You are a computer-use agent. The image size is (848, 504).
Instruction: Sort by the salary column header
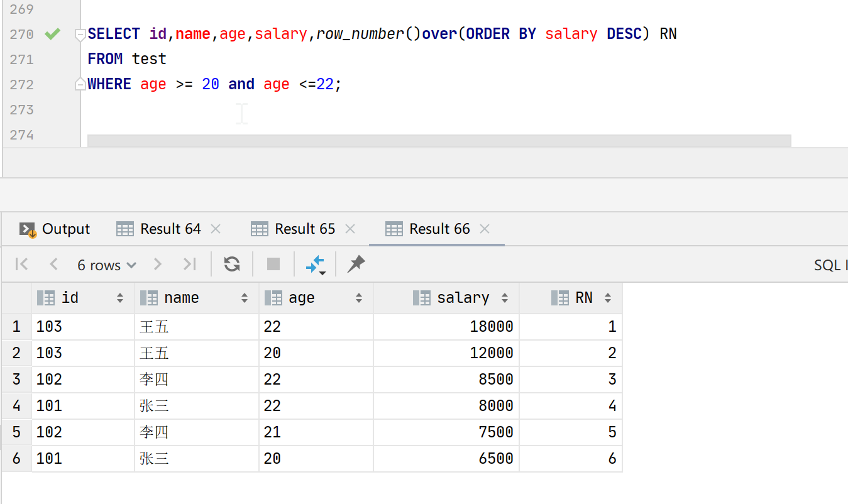[462, 298]
